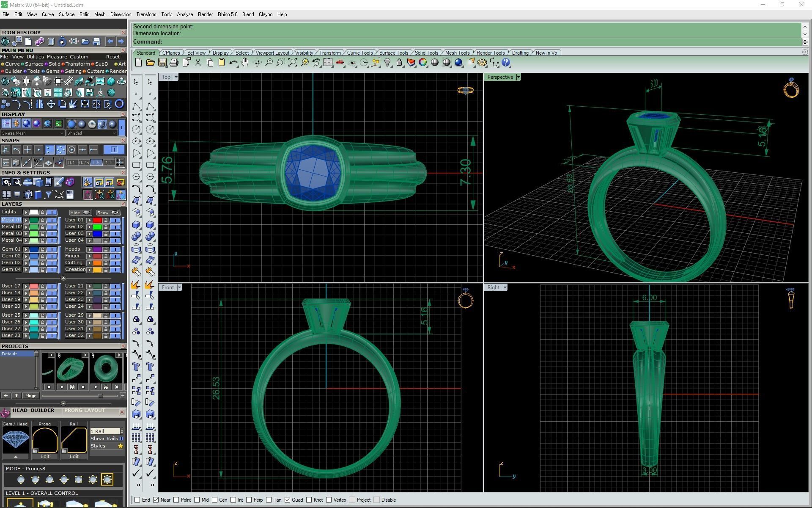Expand the Metal 01 layer arrow
This screenshot has width=812, height=508.
pos(26,220)
